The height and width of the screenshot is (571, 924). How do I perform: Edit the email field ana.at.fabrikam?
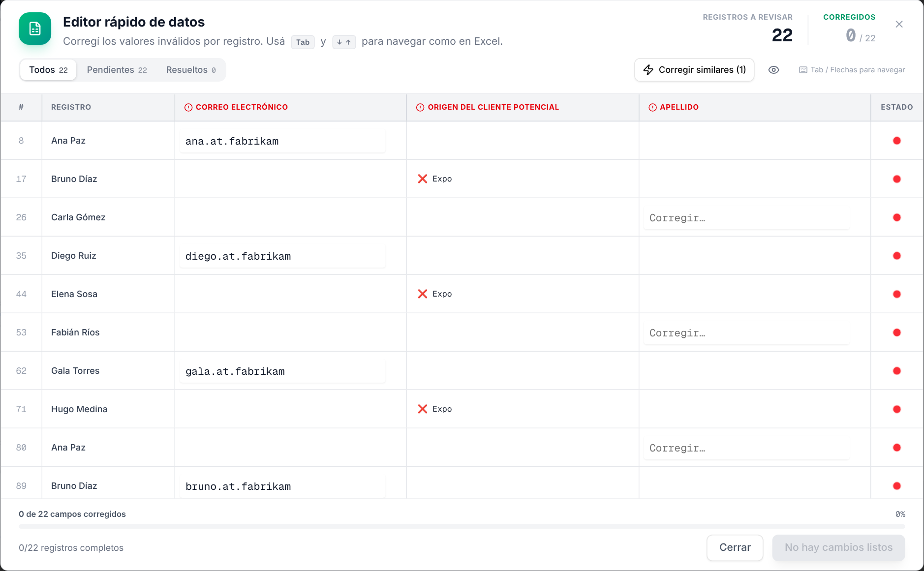point(282,141)
